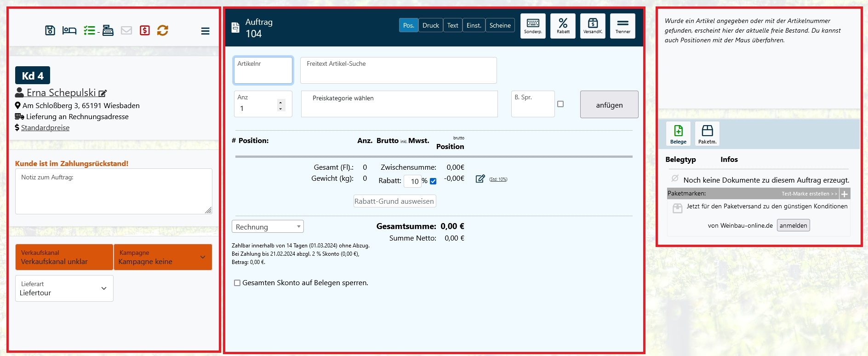Open the VersandK. shipping cost icon
Viewport: 868px width, 356px height.
pyautogui.click(x=593, y=26)
